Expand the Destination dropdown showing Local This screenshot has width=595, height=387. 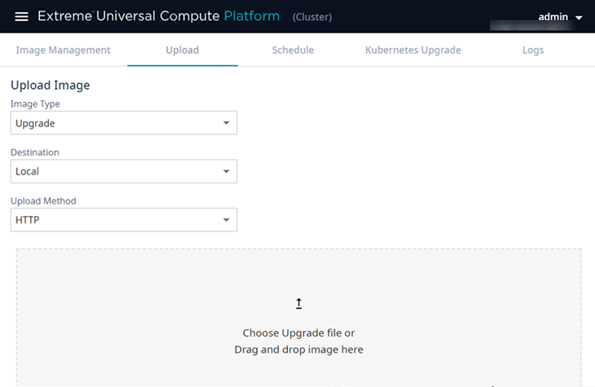[x=124, y=171]
